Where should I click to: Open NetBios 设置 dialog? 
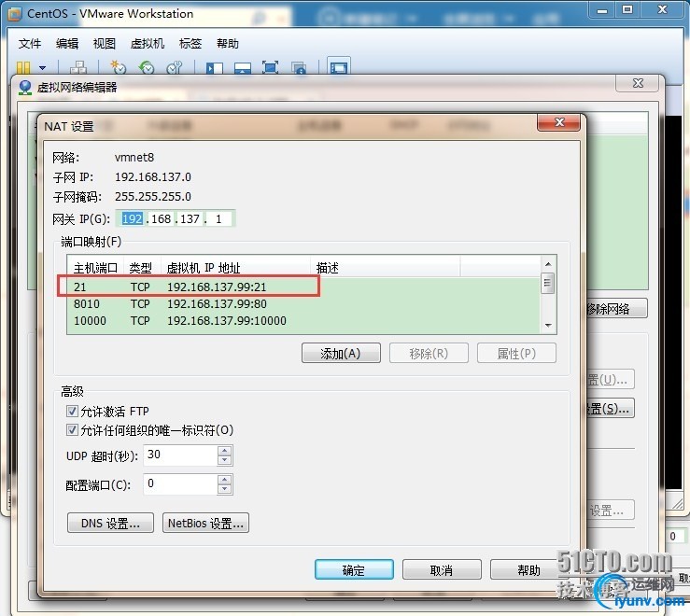pyautogui.click(x=205, y=524)
